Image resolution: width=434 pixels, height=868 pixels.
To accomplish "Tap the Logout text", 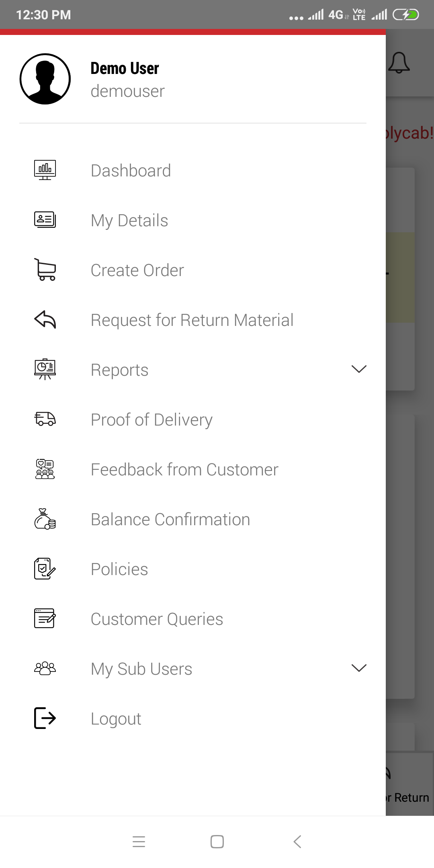I will (x=116, y=719).
